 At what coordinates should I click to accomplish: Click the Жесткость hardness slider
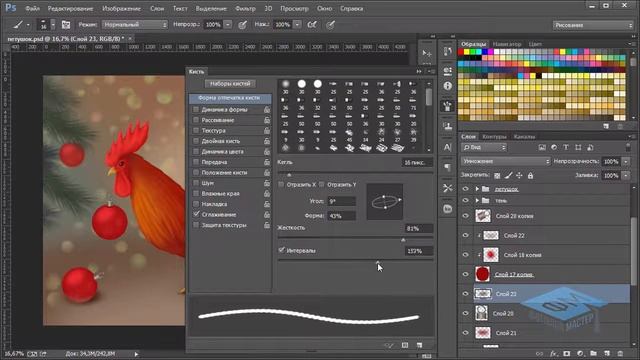tap(355, 238)
